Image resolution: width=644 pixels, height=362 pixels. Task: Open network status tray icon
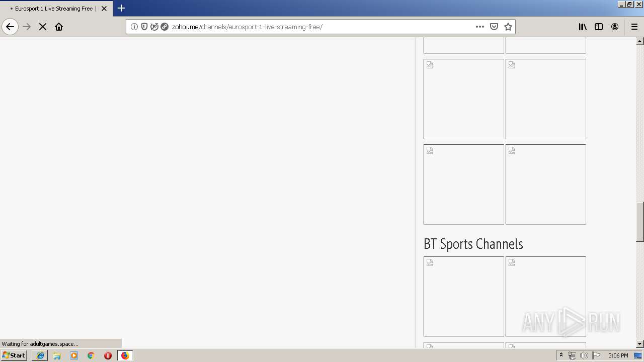tap(572, 355)
